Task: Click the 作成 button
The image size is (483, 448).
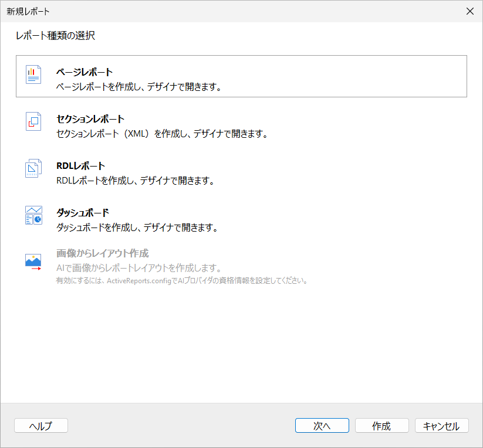Action: (x=381, y=426)
